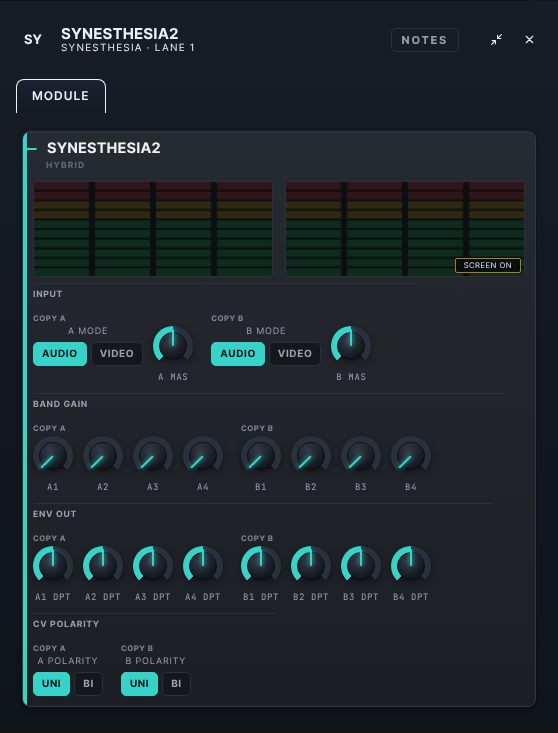Click the A2 DPT envelope knob

coord(103,566)
